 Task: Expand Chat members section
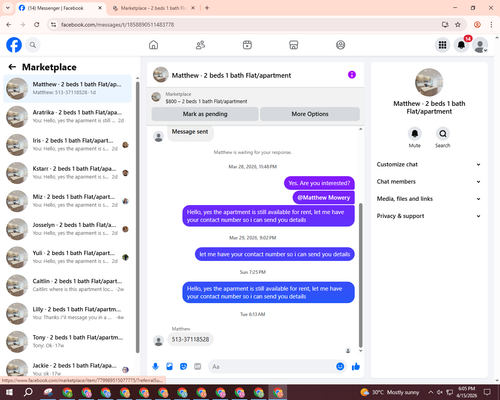pyautogui.click(x=429, y=182)
